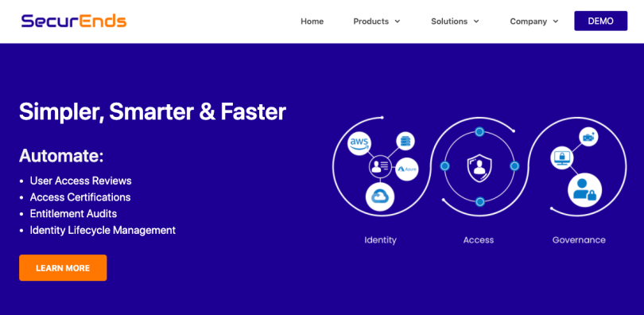The height and width of the screenshot is (315, 644).
Task: Click the Governance label
Action: [579, 240]
